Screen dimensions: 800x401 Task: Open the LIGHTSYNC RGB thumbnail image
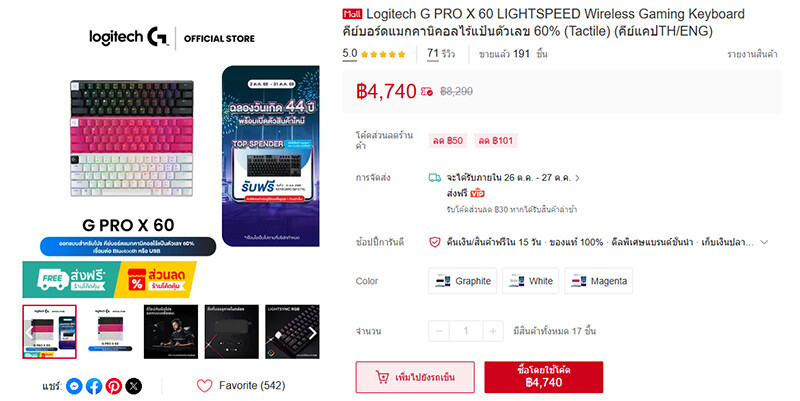(292, 332)
